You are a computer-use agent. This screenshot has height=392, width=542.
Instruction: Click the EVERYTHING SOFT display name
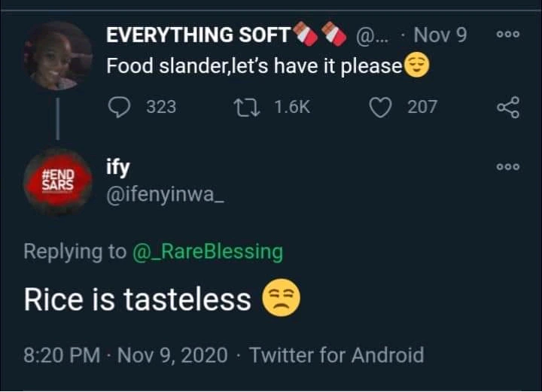[198, 35]
